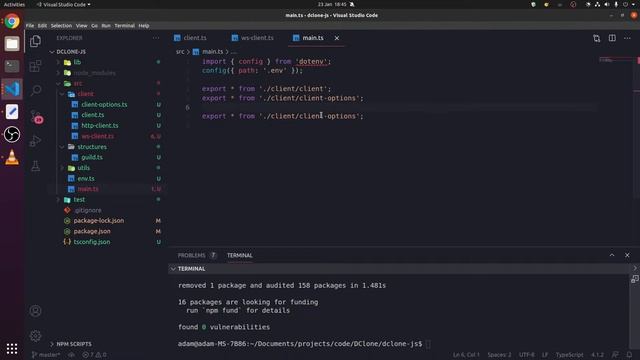Open the Terminal menu
Image resolution: width=640 pixels, height=360 pixels.
pos(124,26)
